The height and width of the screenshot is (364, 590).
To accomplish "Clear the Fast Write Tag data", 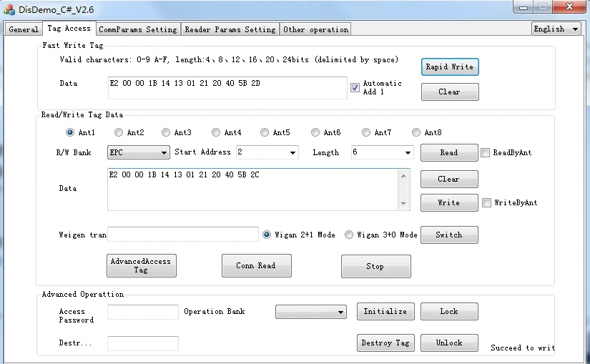I will click(x=450, y=92).
